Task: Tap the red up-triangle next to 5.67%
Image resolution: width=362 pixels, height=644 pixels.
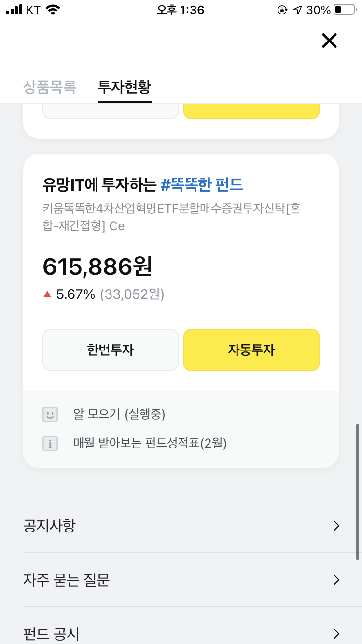Action: 47,294
